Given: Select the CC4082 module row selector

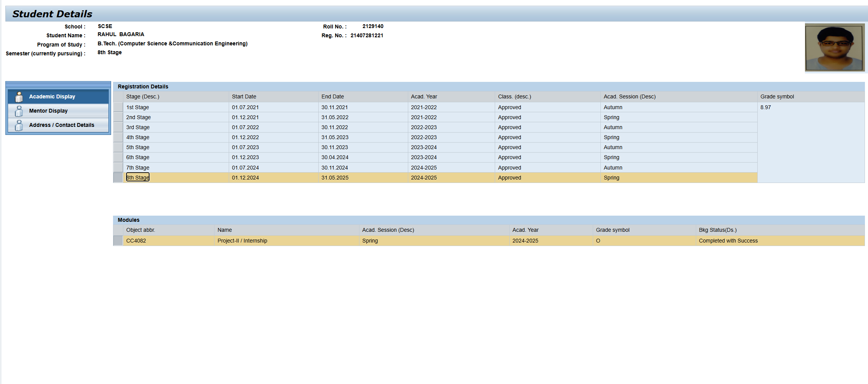Looking at the screenshot, I should pyautogui.click(x=118, y=241).
